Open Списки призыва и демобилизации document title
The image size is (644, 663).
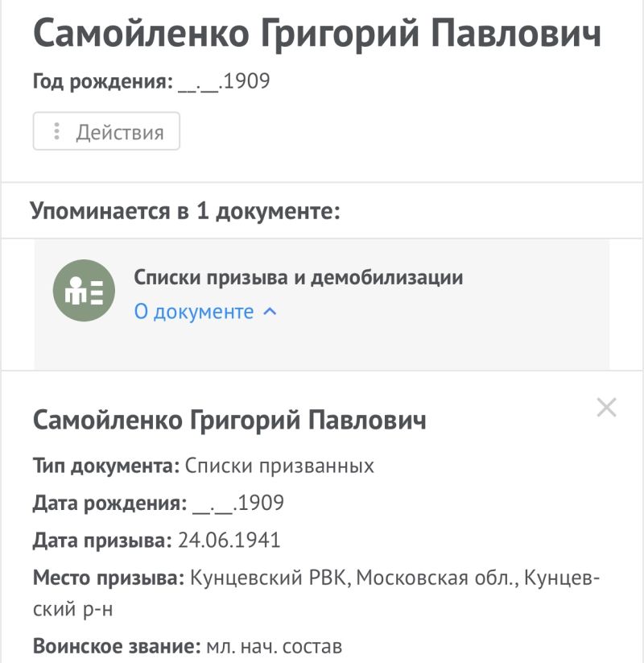(299, 277)
